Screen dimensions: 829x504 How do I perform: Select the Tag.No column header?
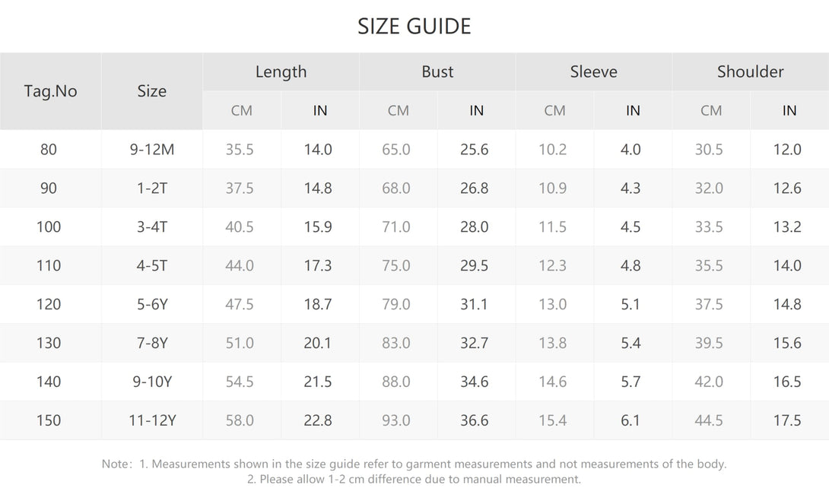[50, 91]
